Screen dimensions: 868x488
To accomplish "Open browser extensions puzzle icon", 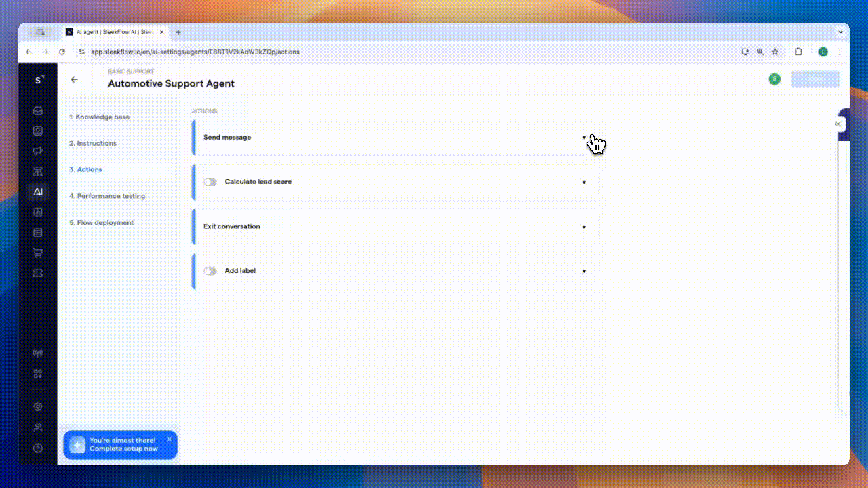I will [798, 52].
